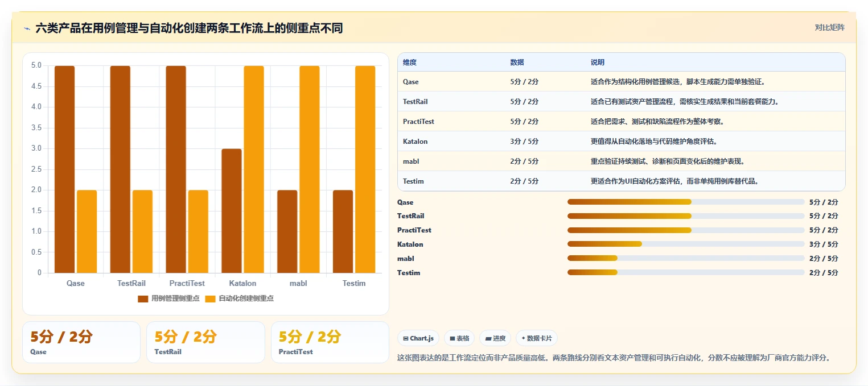Click the title 六类产品在用例管理与自动化创建

click(189, 28)
